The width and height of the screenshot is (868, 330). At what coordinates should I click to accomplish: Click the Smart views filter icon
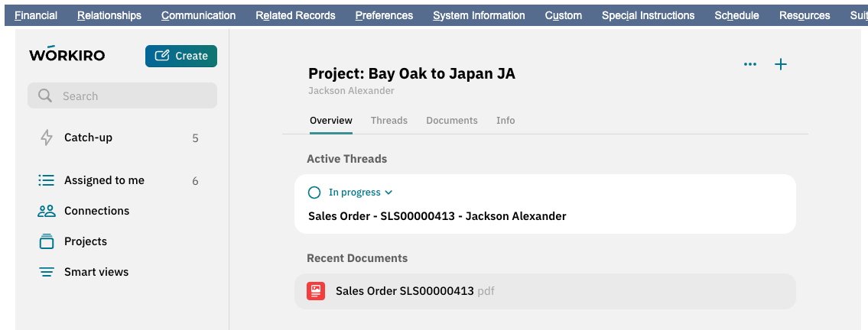click(x=47, y=272)
